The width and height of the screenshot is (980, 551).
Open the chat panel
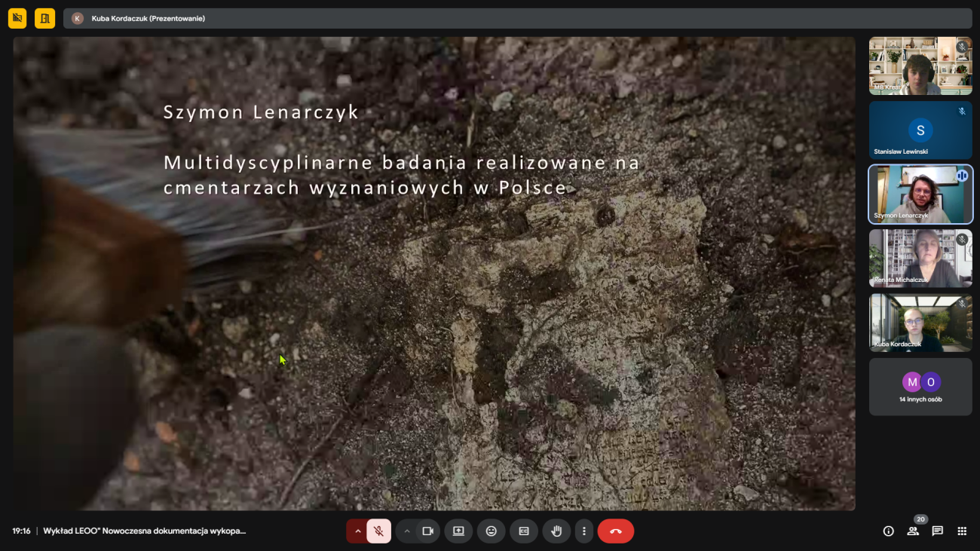point(937,531)
